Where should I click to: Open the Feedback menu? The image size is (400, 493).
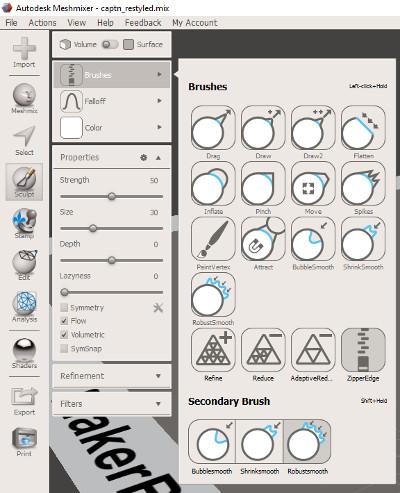tap(143, 23)
